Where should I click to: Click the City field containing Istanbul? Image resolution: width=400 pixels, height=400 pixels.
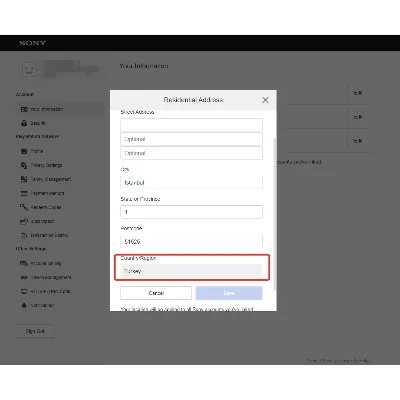(191, 182)
